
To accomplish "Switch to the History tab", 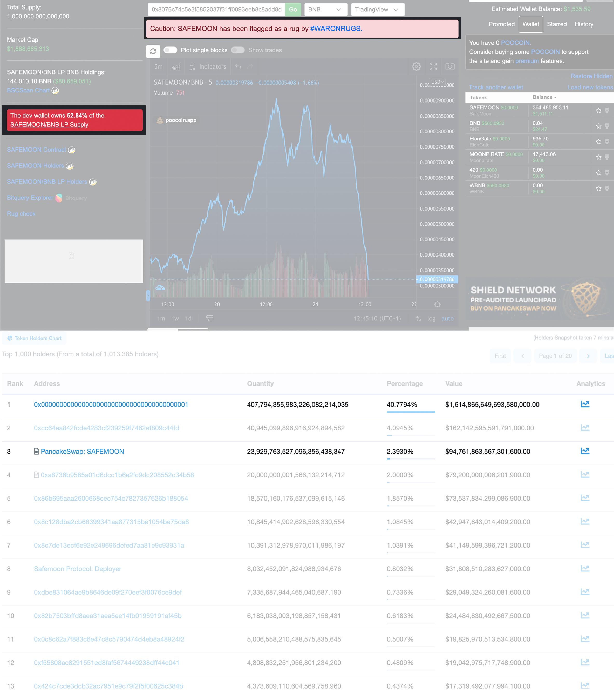I will [x=584, y=24].
